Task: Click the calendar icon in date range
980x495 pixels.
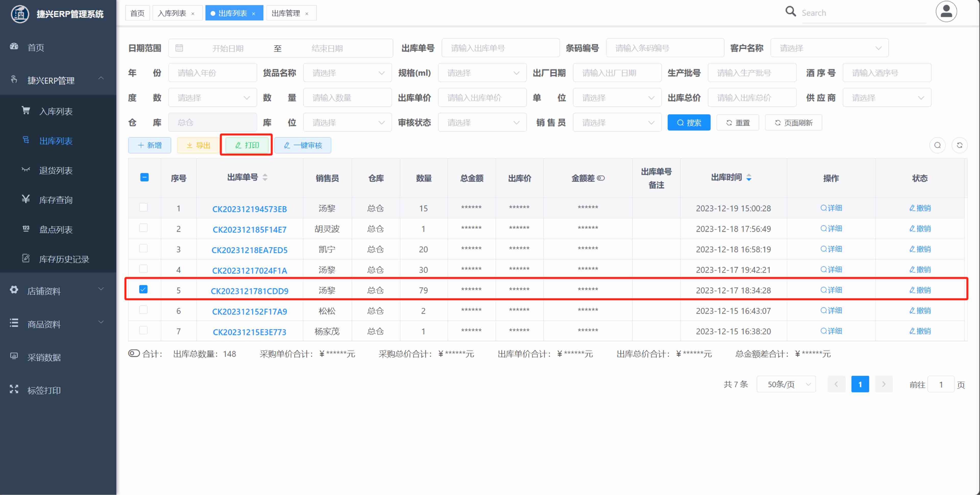Action: [179, 48]
